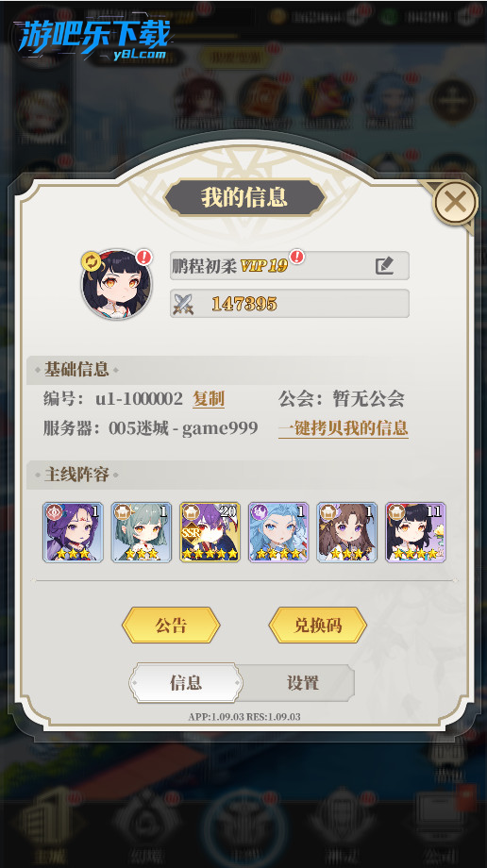Open the 兑换码 redeem code button
The image size is (487, 868).
click(x=317, y=625)
